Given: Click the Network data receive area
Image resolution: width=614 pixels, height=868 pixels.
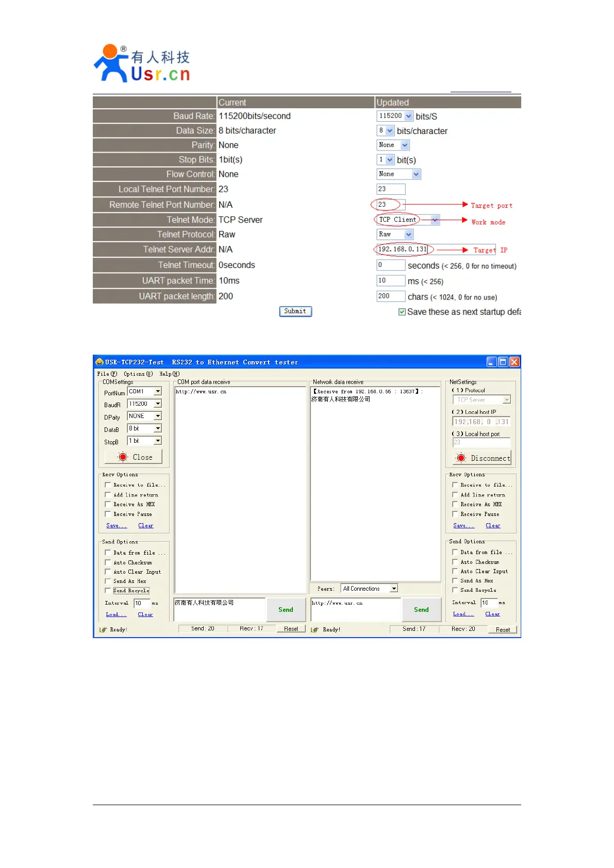Looking at the screenshot, I should click(x=375, y=483).
